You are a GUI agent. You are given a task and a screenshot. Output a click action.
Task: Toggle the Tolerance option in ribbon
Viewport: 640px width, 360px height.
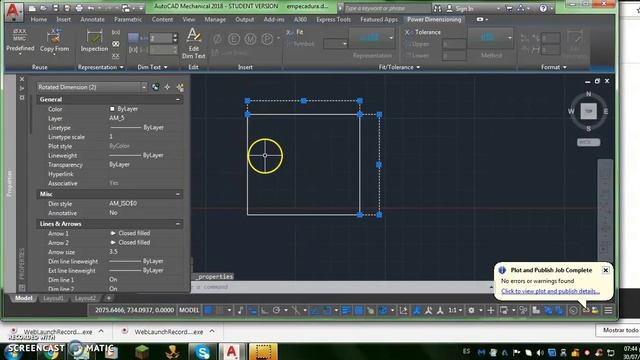(422, 32)
